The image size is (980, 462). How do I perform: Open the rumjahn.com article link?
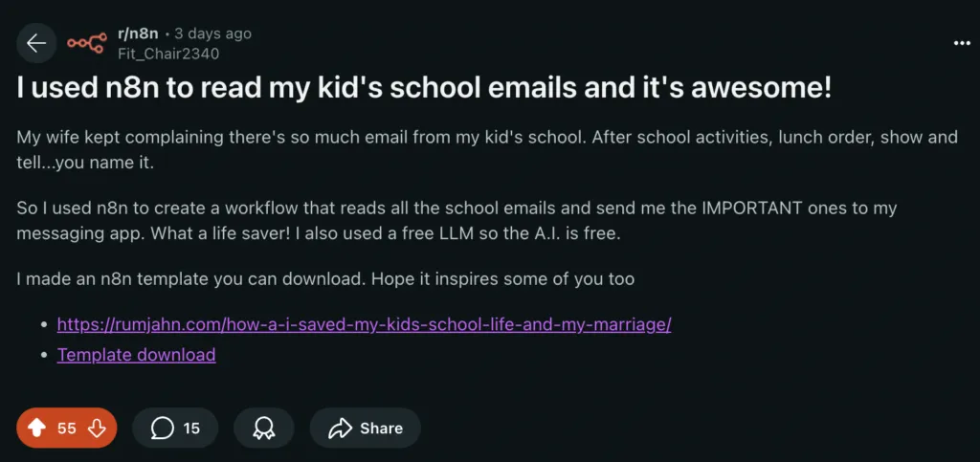pos(364,324)
